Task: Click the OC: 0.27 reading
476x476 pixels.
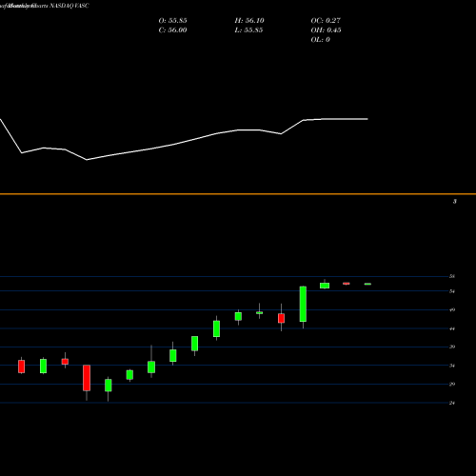Action: pos(326,21)
